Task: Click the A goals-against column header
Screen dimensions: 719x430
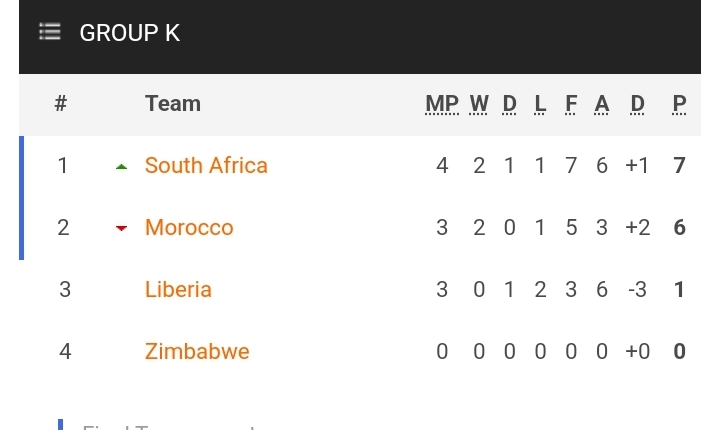Action: tap(602, 103)
